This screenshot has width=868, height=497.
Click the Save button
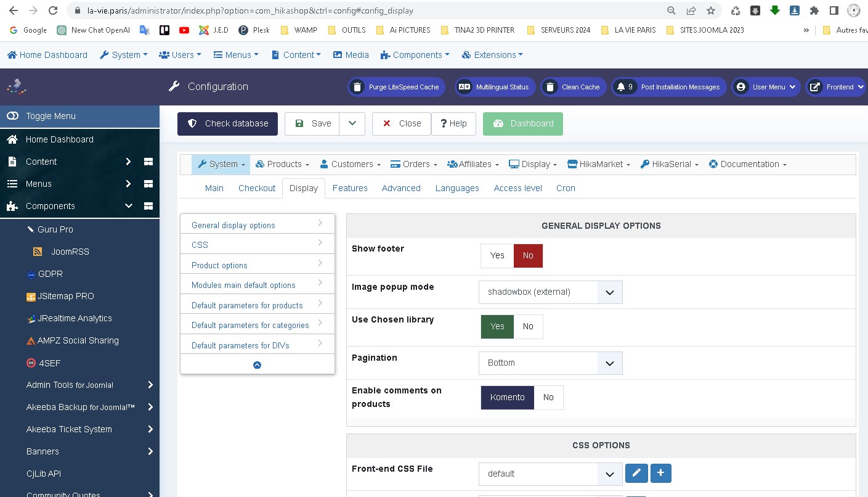coord(312,123)
